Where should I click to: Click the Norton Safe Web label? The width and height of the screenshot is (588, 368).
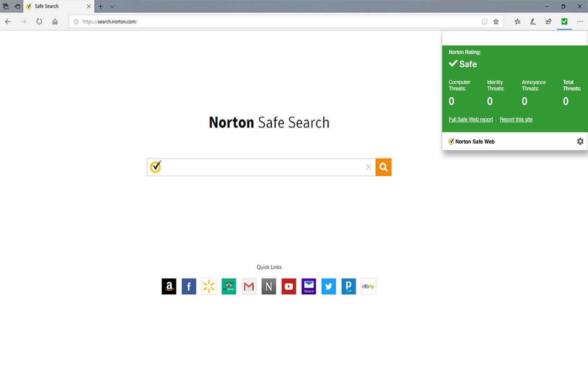pos(475,142)
